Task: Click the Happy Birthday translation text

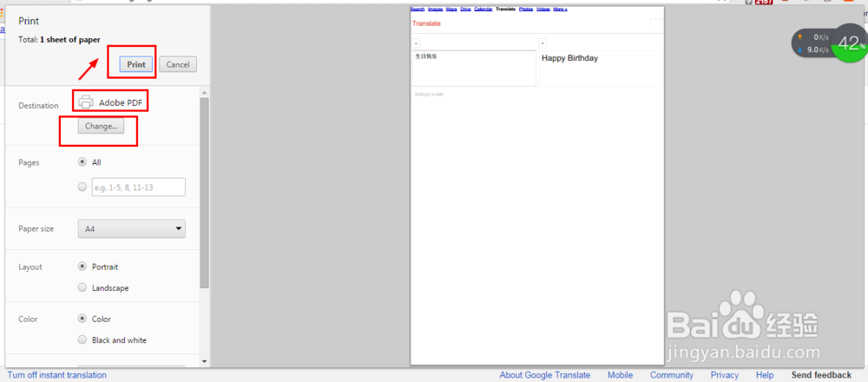Action: (569, 58)
